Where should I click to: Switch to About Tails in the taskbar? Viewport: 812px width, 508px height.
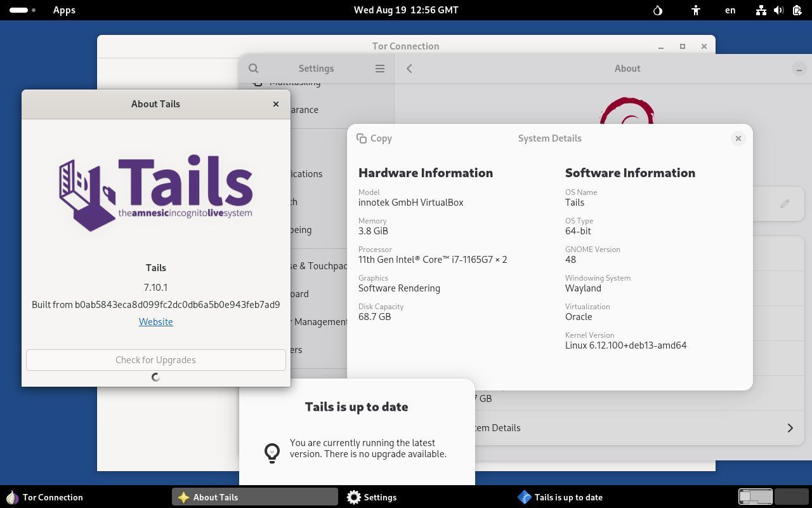tap(255, 497)
